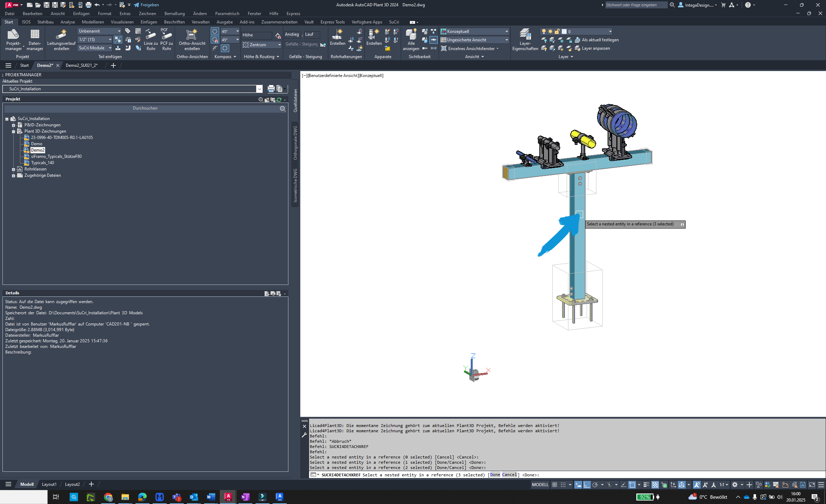826x504 pixels.
Task: Click the refresh icon in Projekt panel
Action: tap(279, 100)
